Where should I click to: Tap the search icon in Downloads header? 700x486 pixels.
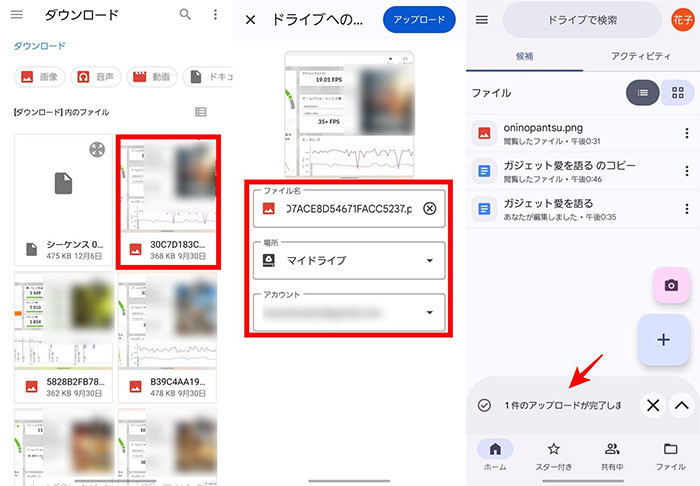pyautogui.click(x=185, y=14)
